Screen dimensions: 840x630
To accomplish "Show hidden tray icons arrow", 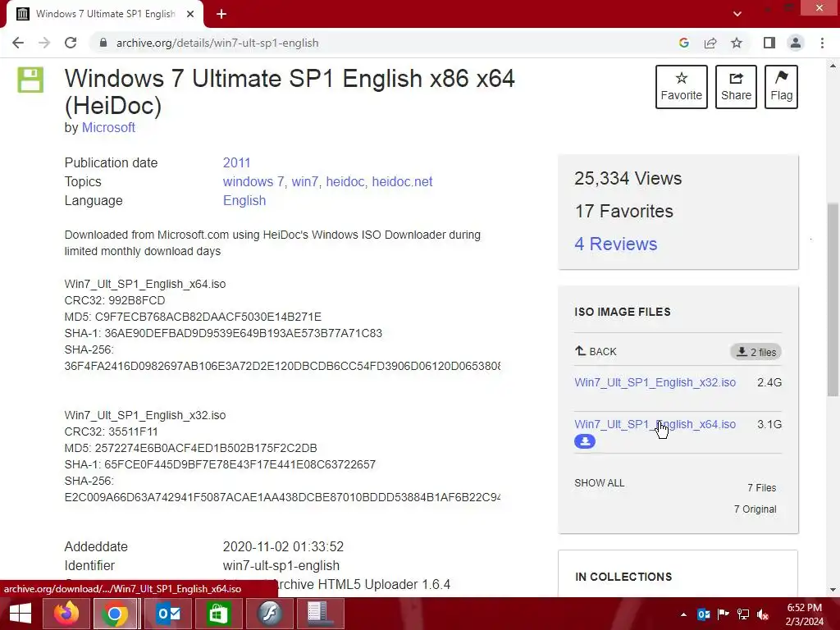I will (683, 614).
